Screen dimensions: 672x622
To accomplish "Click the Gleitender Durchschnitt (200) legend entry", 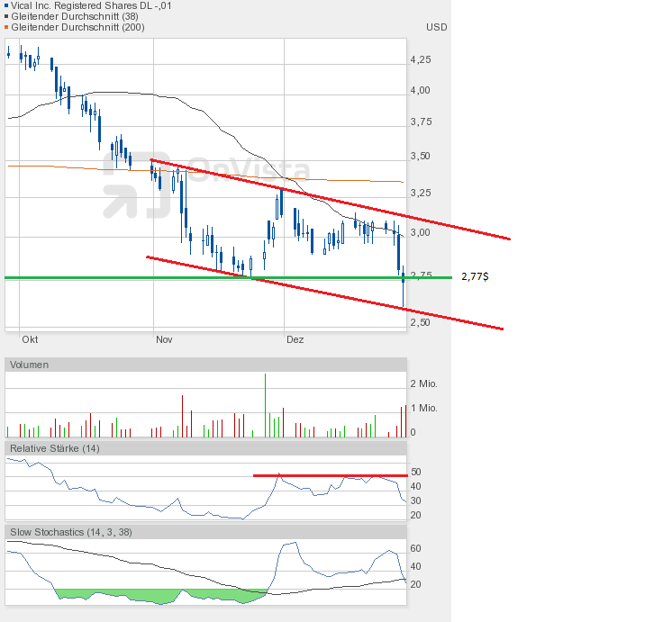I will pos(77,27).
